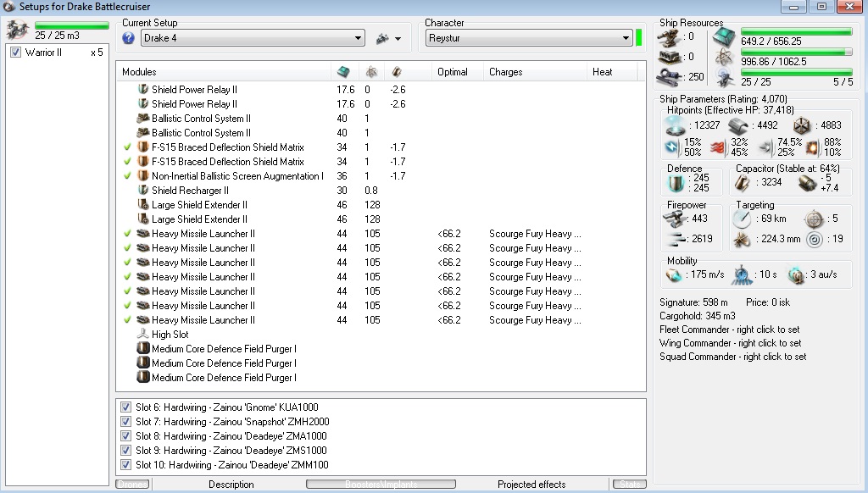This screenshot has width=868, height=493.
Task: Click the armor hitpoints icon showing 4492
Action: 738,125
